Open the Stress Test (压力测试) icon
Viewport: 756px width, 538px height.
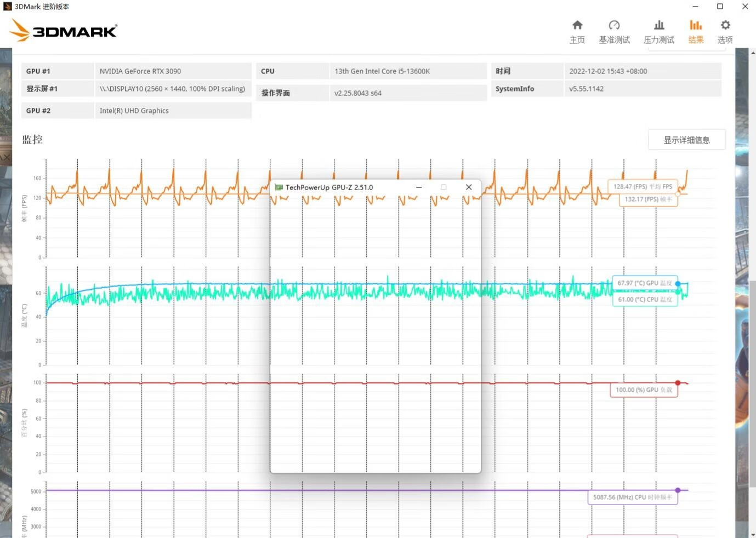pyautogui.click(x=659, y=25)
